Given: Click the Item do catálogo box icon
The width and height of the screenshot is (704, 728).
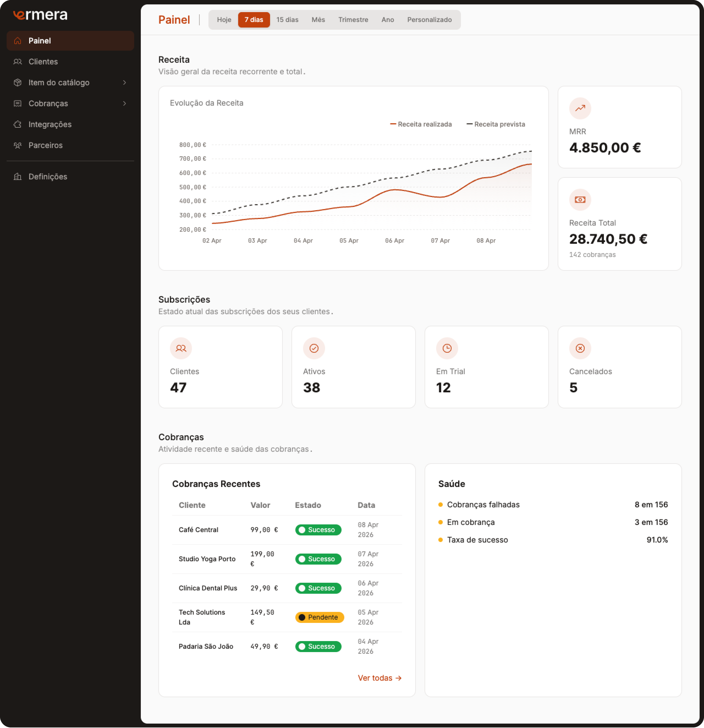Looking at the screenshot, I should pos(17,82).
